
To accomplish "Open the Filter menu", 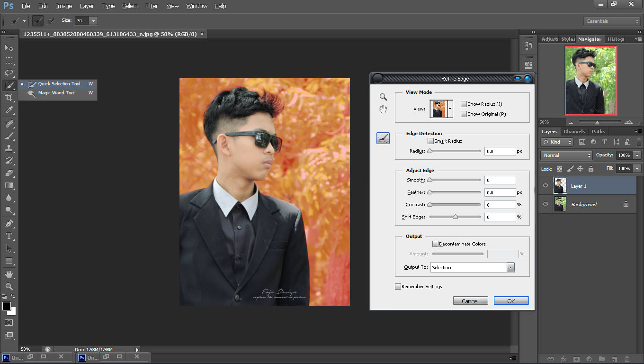I will [152, 6].
